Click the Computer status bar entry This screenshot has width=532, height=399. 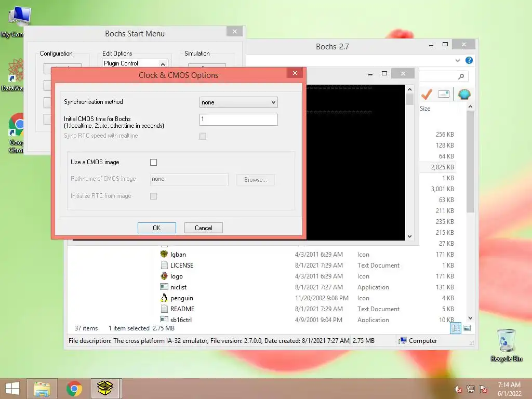pos(418,341)
